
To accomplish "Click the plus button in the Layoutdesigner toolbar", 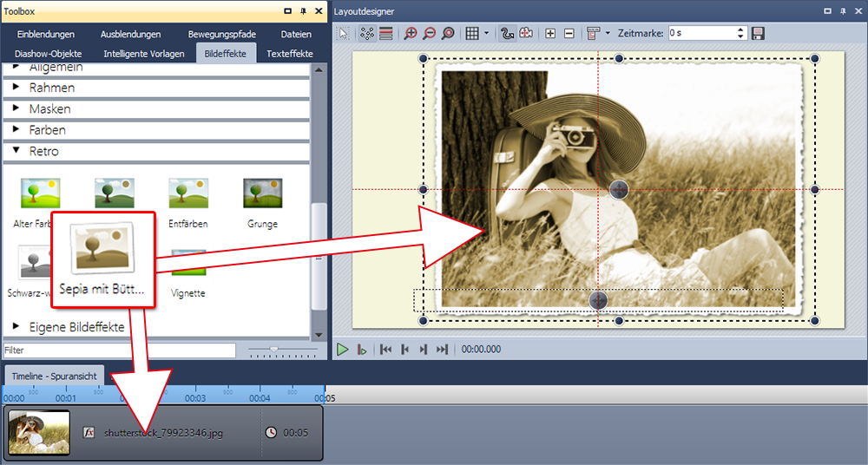I will coord(550,33).
